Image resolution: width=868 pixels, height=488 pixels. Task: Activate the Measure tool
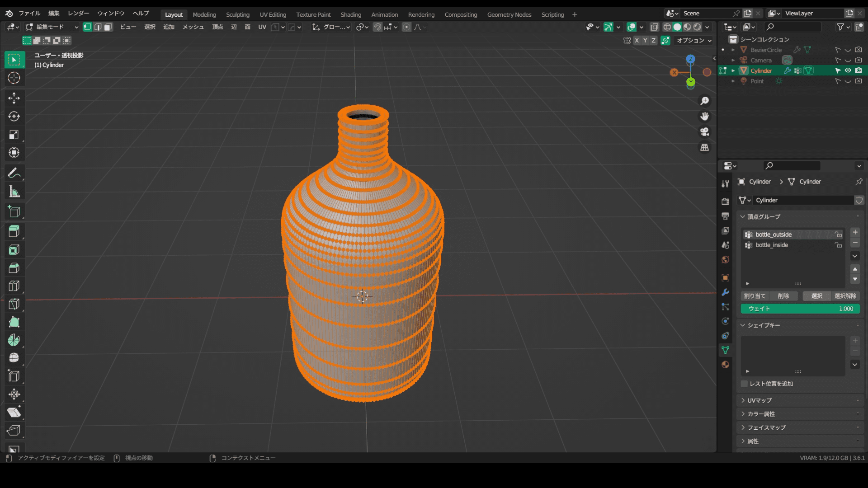14,192
